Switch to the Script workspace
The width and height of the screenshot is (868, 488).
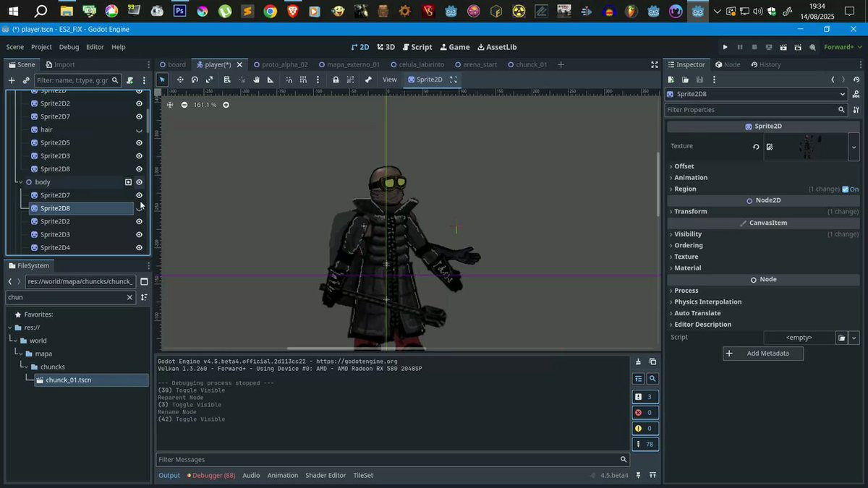click(417, 47)
